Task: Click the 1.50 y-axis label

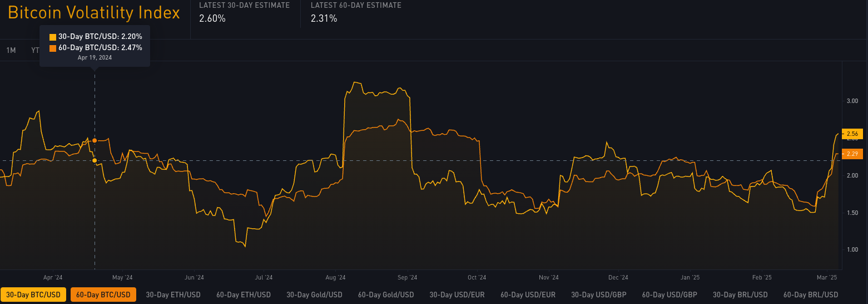Action: (852, 213)
